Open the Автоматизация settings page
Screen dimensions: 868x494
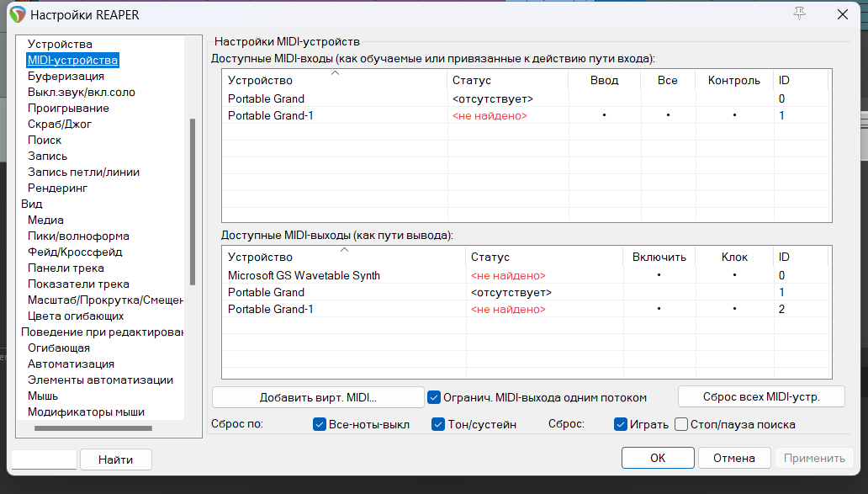tap(71, 364)
